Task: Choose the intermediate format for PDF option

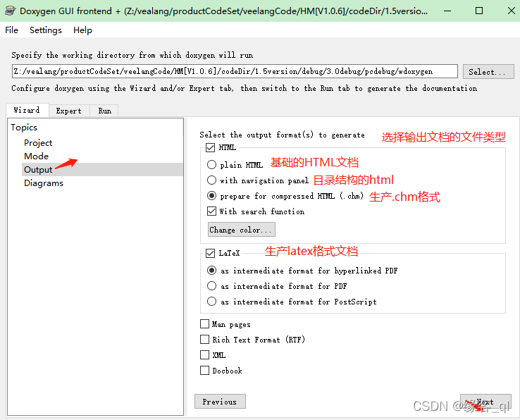Action: 211,285
